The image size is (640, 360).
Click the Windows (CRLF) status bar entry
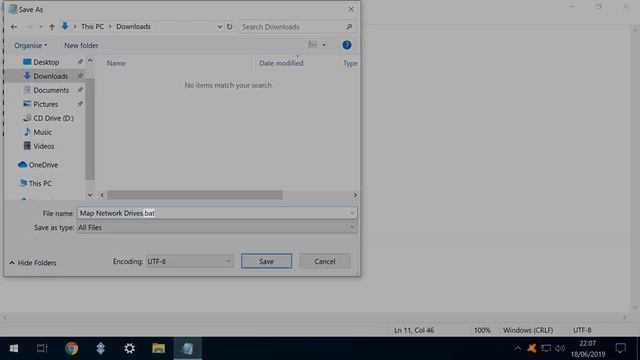coord(528,330)
